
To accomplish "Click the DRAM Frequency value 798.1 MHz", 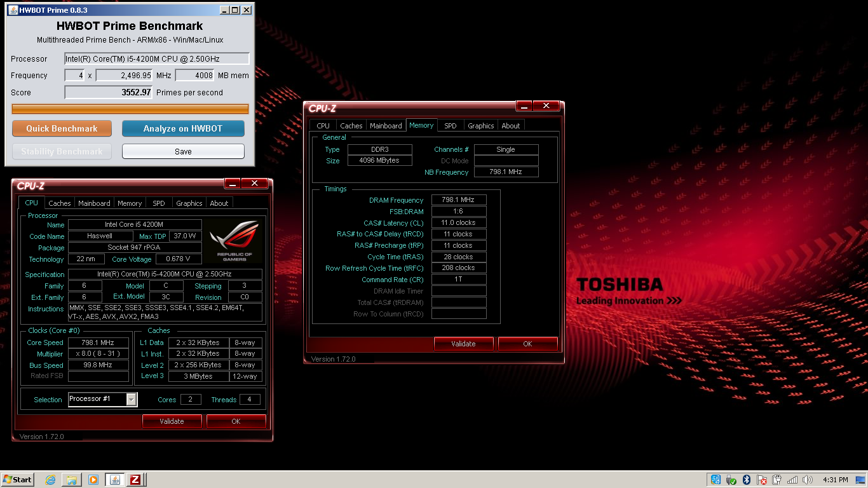I will (x=459, y=200).
